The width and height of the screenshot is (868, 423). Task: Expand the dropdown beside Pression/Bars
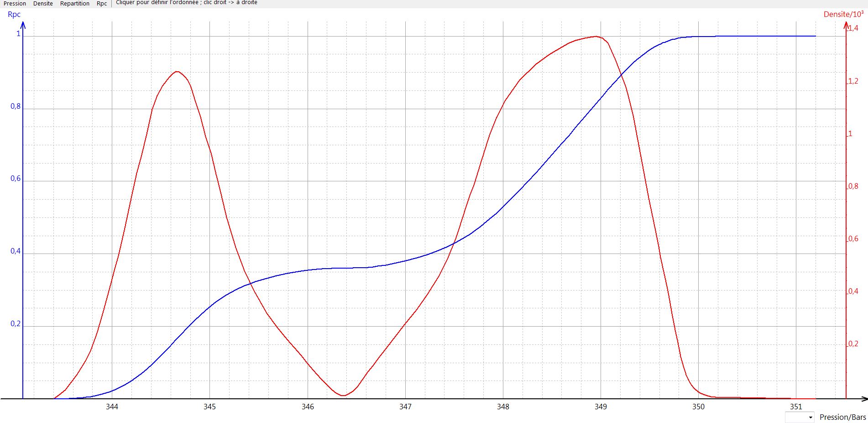810,418
